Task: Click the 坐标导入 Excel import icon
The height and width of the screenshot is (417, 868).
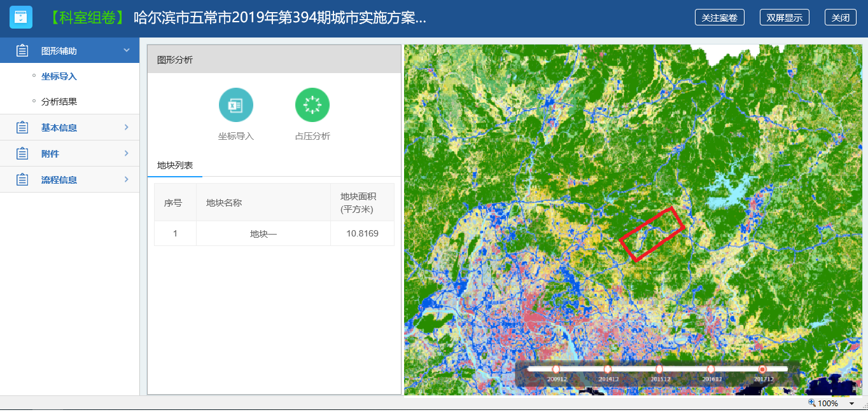Action: (235, 105)
